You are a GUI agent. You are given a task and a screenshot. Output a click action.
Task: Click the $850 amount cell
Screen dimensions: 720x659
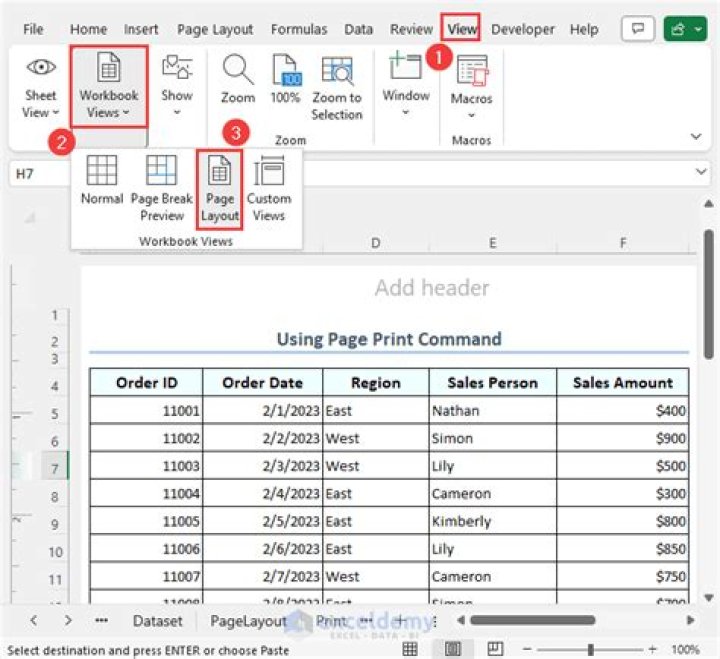(623, 548)
